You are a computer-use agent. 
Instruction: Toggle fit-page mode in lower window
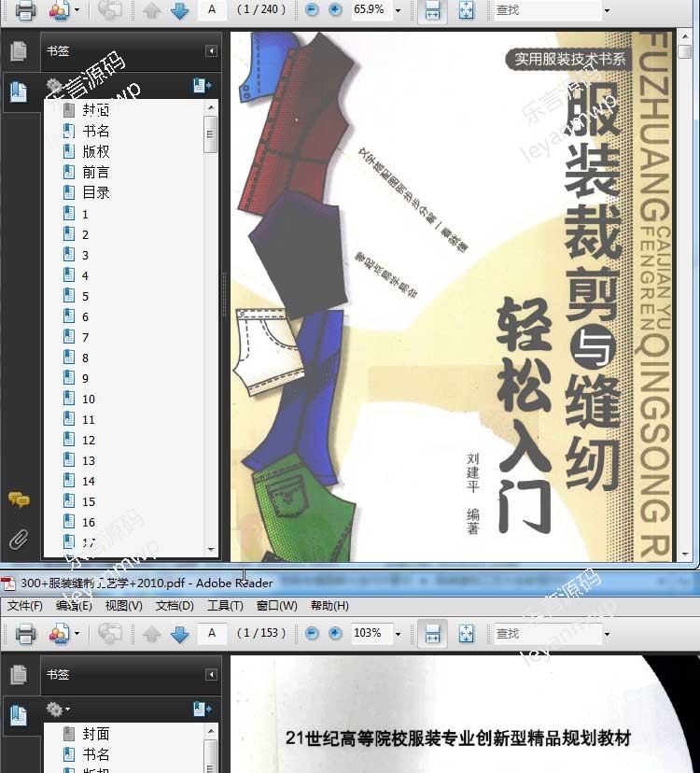coord(466,634)
